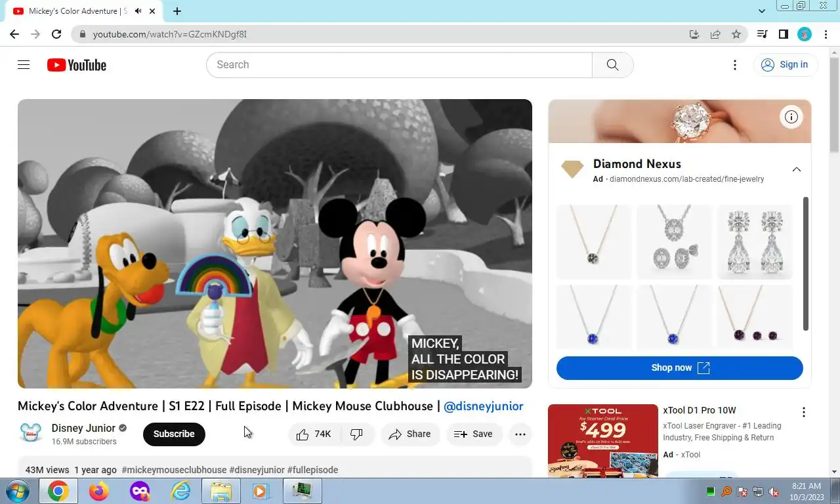Click the #fullepisode hashtag
This screenshot has width=840, height=504.
312,470
